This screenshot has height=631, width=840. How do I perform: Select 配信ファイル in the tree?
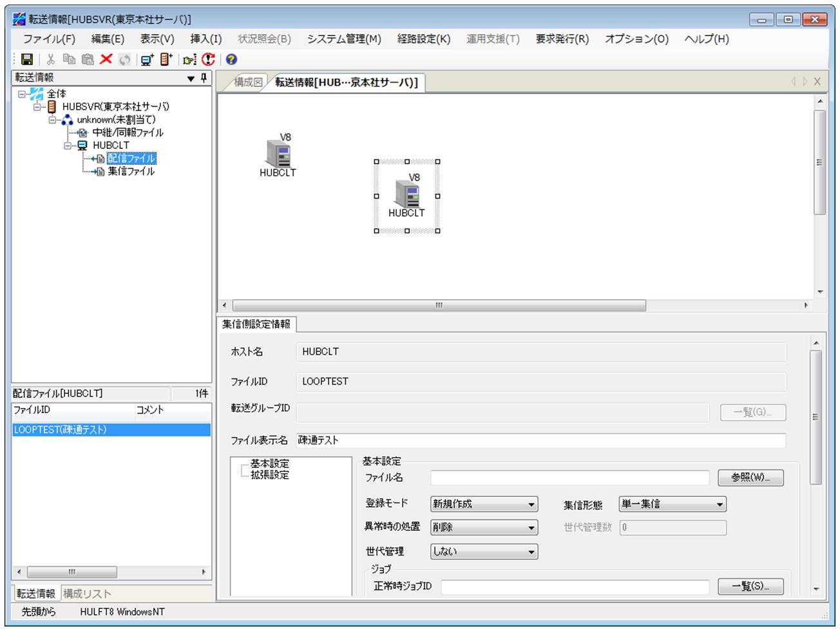(131, 159)
